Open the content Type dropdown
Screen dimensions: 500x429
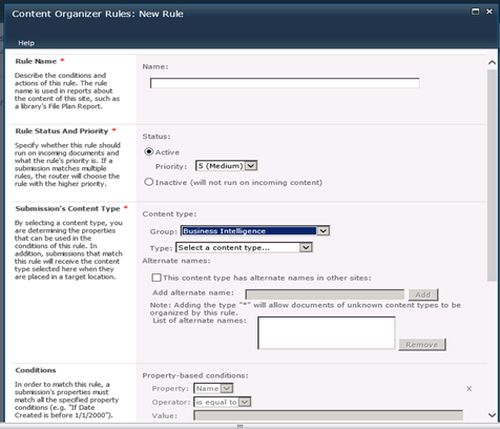click(x=244, y=247)
